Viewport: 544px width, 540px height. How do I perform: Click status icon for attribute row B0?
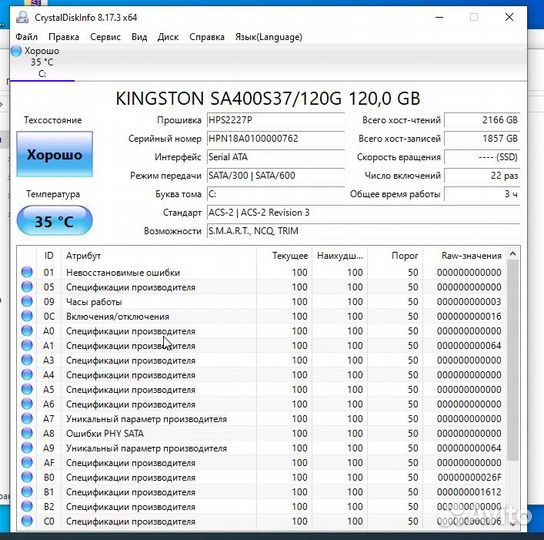tap(27, 477)
